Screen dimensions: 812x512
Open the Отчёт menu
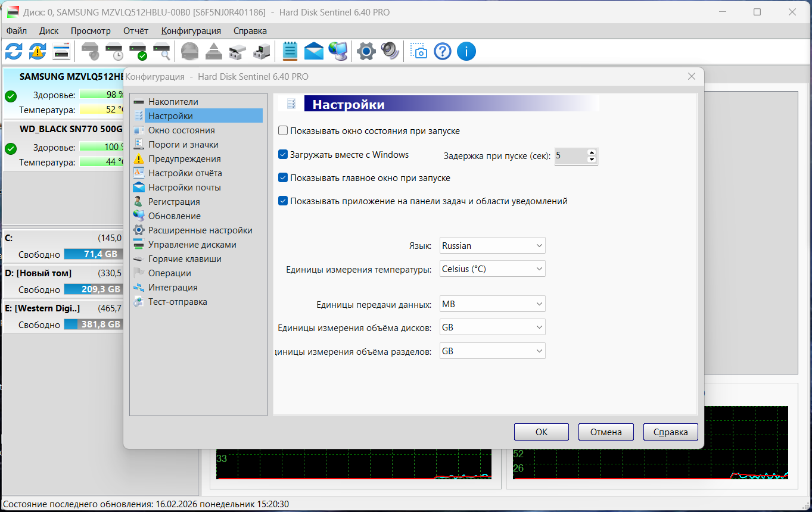[x=136, y=31]
